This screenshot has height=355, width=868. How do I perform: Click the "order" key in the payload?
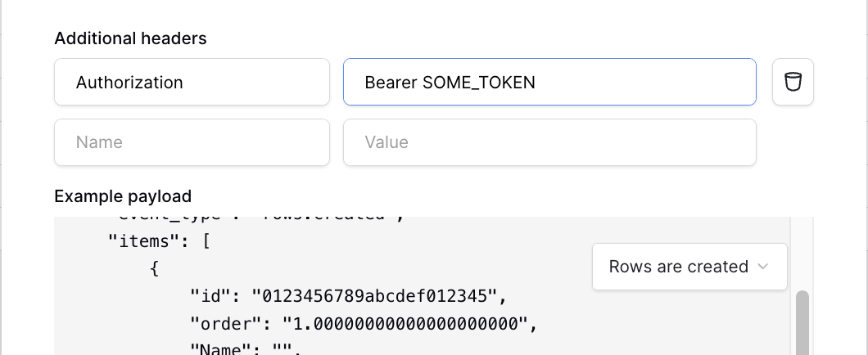click(226, 323)
